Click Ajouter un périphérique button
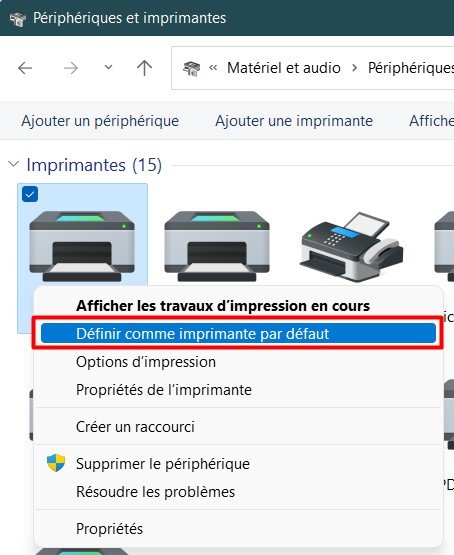Viewport: 454px width, 555px height. [x=100, y=121]
